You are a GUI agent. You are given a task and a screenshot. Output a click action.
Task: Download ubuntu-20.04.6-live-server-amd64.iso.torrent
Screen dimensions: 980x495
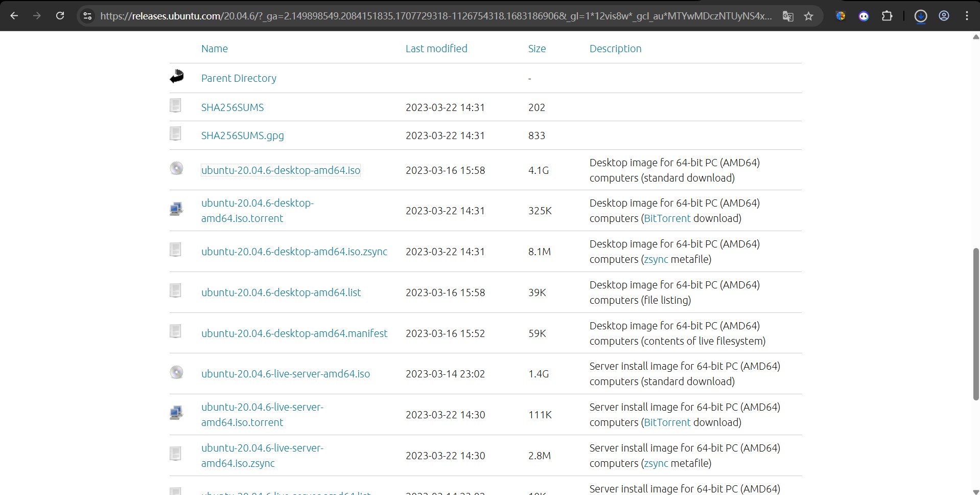pos(262,415)
